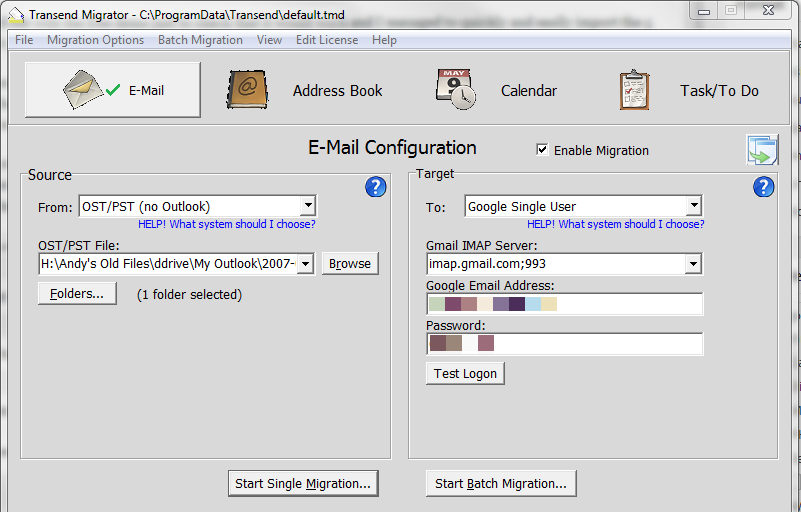The height and width of the screenshot is (512, 801).
Task: Click the Folders... button
Action: (x=77, y=294)
